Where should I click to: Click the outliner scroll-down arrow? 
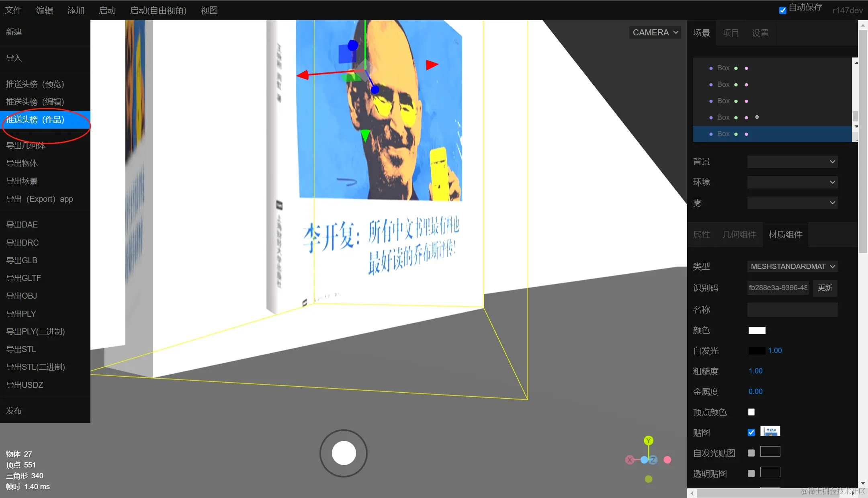click(856, 127)
